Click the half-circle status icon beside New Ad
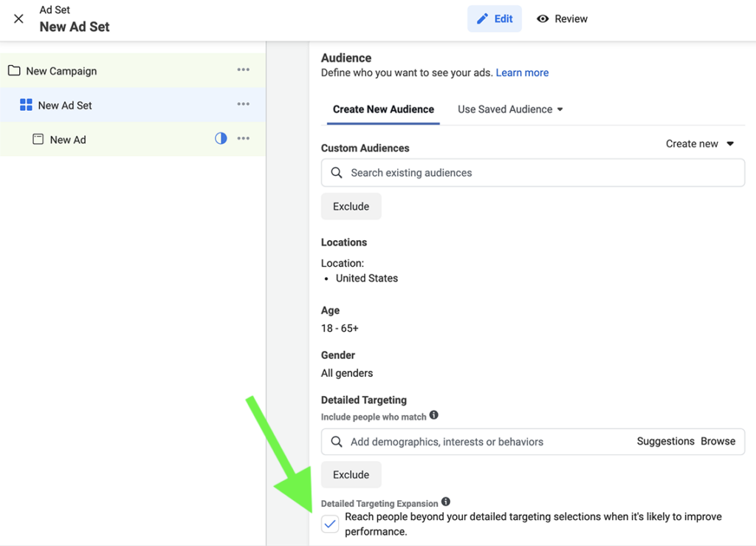The image size is (756, 546). pyautogui.click(x=221, y=139)
